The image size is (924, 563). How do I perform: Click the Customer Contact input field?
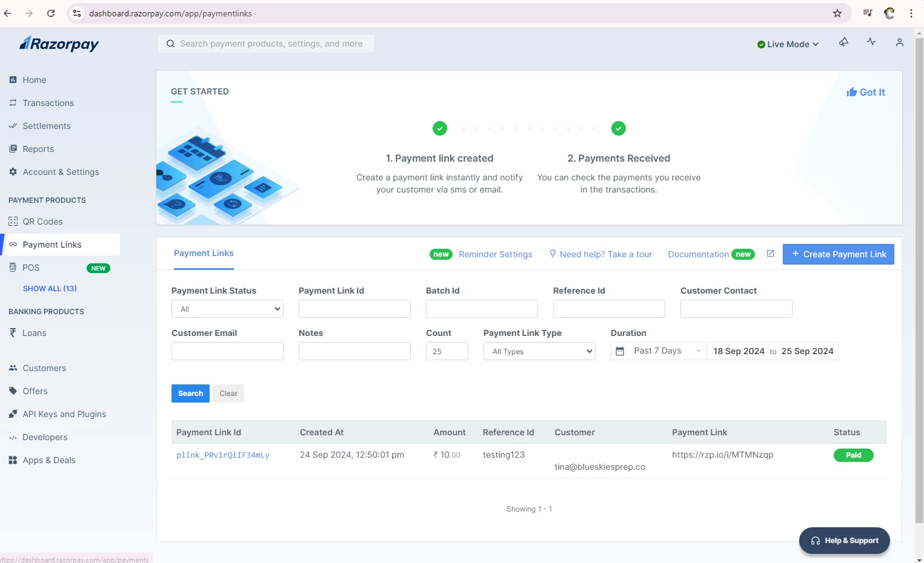[736, 309]
